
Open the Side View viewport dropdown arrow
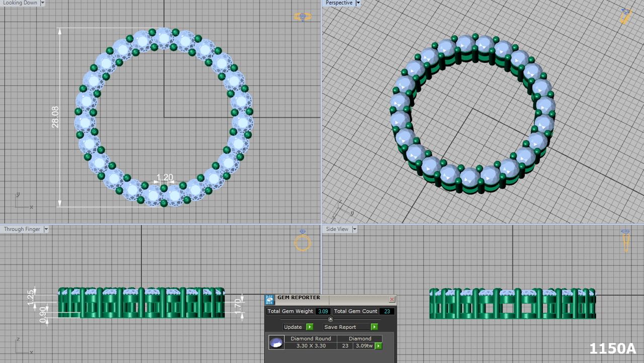[354, 229]
